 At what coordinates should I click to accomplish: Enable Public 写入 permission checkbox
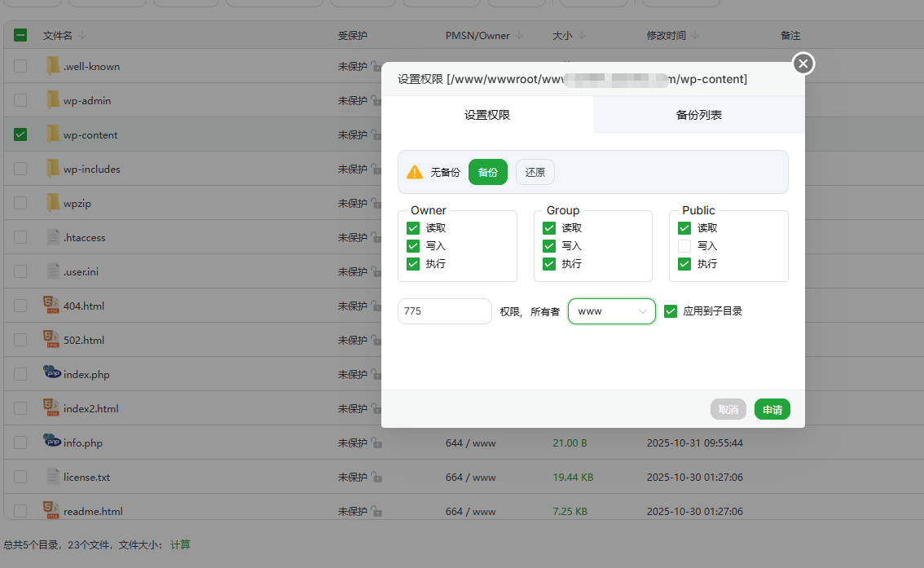pyautogui.click(x=684, y=246)
